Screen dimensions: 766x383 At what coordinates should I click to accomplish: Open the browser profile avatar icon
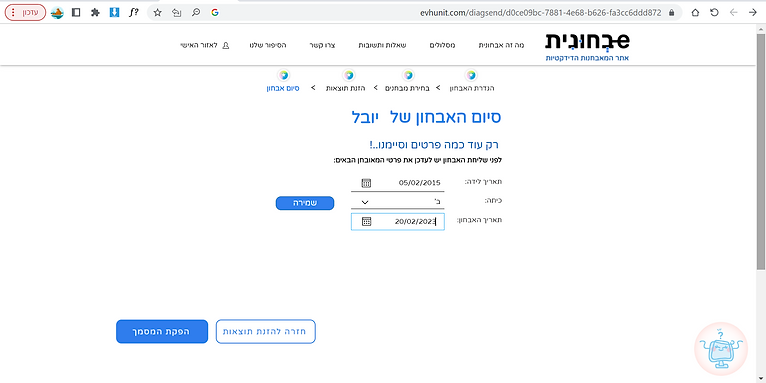tap(57, 13)
